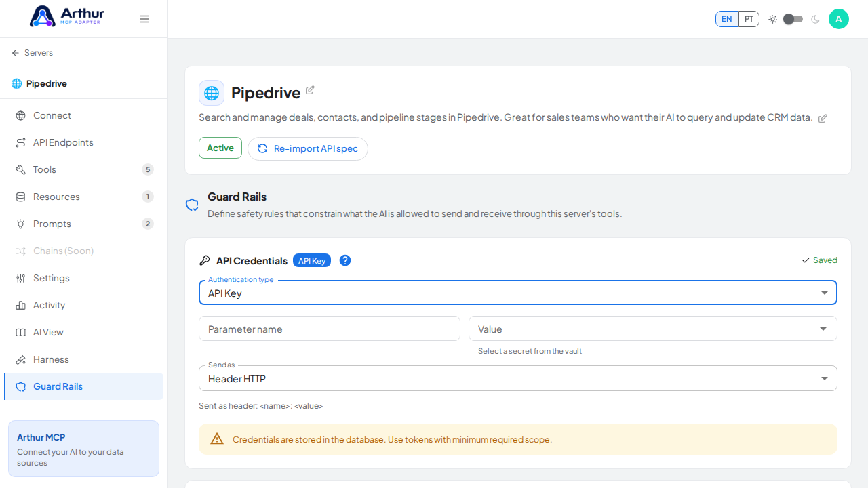Toggle the dark mode switch
The height and width of the screenshot is (488, 868).
pyautogui.click(x=793, y=19)
